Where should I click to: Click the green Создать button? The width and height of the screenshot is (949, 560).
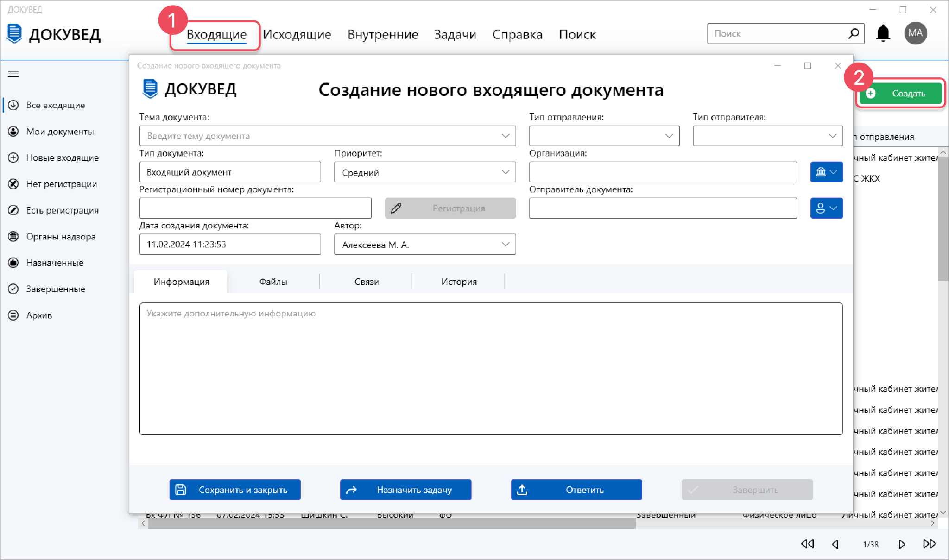tap(900, 94)
